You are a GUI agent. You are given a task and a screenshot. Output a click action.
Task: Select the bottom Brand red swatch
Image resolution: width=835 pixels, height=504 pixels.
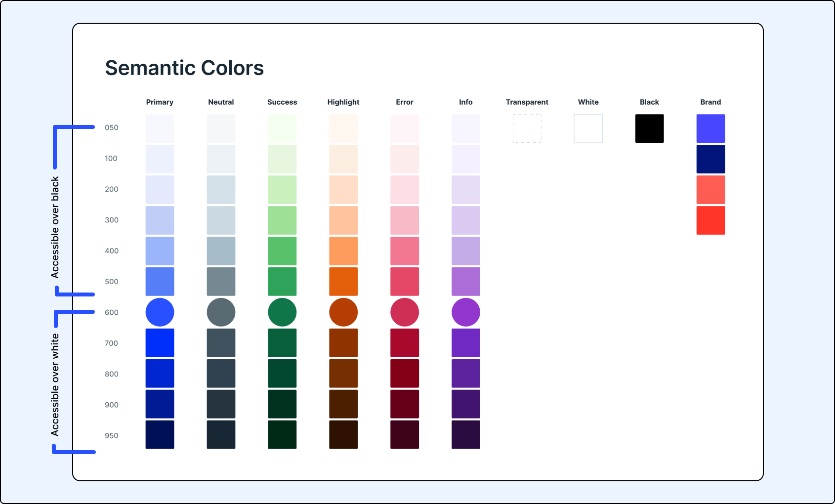[x=710, y=220]
